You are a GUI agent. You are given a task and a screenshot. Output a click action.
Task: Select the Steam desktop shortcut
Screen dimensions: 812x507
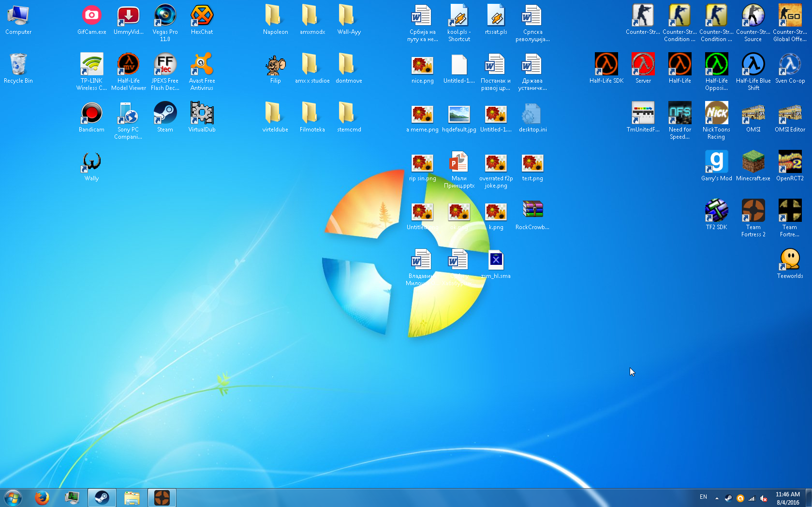(x=165, y=117)
